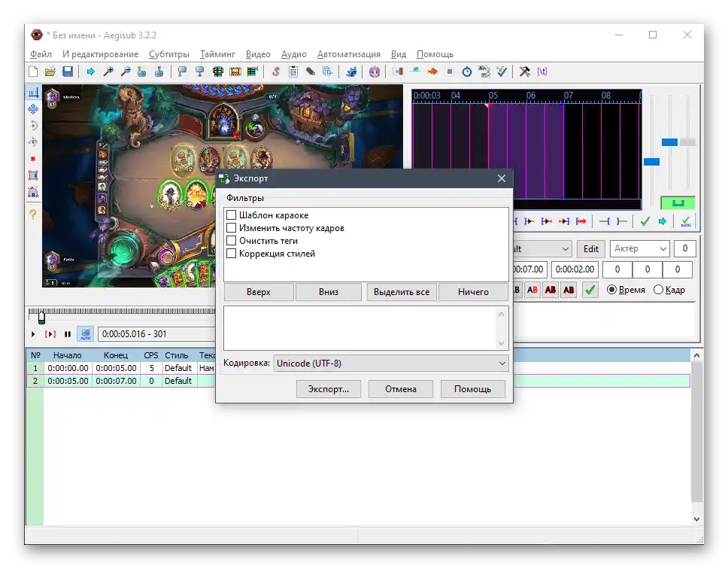Open the Shift Times clock icon
Viewport: 728px width, 569px height.
coord(466,72)
